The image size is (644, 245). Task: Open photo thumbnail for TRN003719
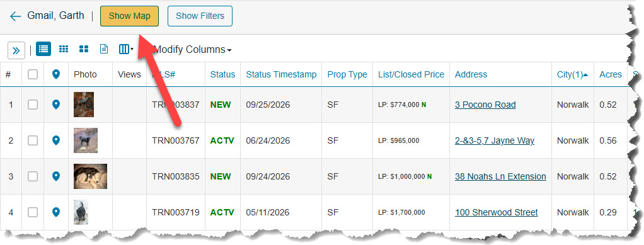[x=81, y=212]
